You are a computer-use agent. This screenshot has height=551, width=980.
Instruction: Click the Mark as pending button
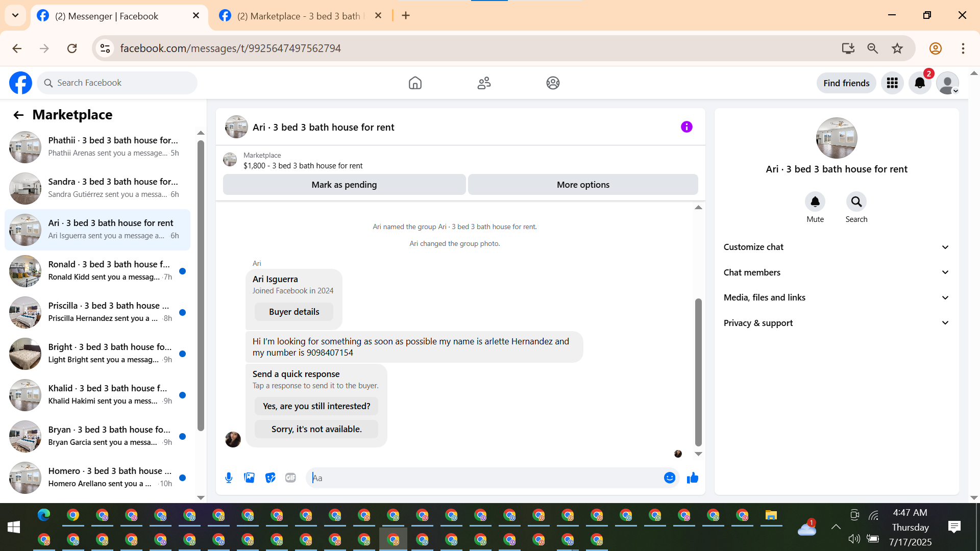click(344, 185)
